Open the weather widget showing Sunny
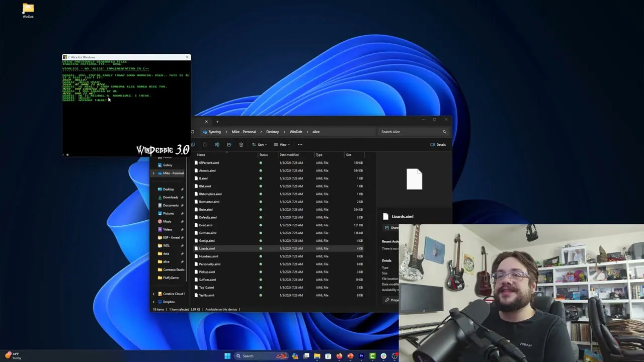This screenshot has height=362, width=644. click(x=13, y=356)
